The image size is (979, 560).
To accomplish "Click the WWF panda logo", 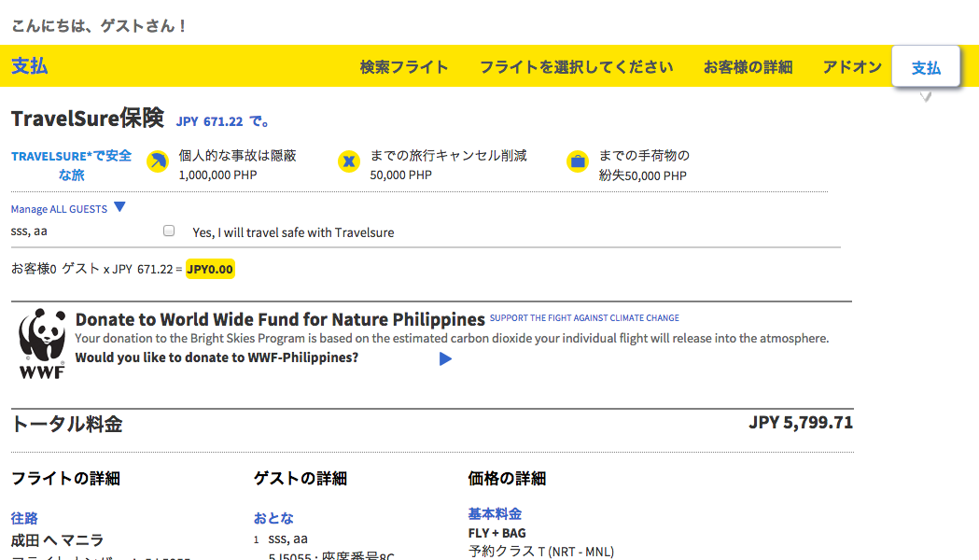I will pyautogui.click(x=42, y=343).
